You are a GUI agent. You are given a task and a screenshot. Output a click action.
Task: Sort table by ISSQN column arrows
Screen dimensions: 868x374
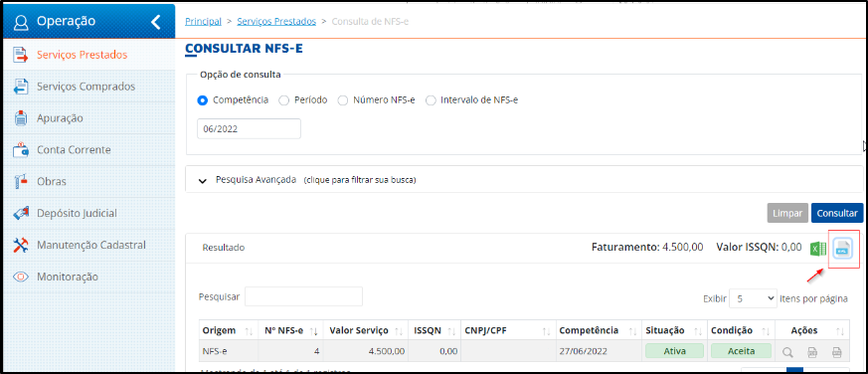click(450, 331)
